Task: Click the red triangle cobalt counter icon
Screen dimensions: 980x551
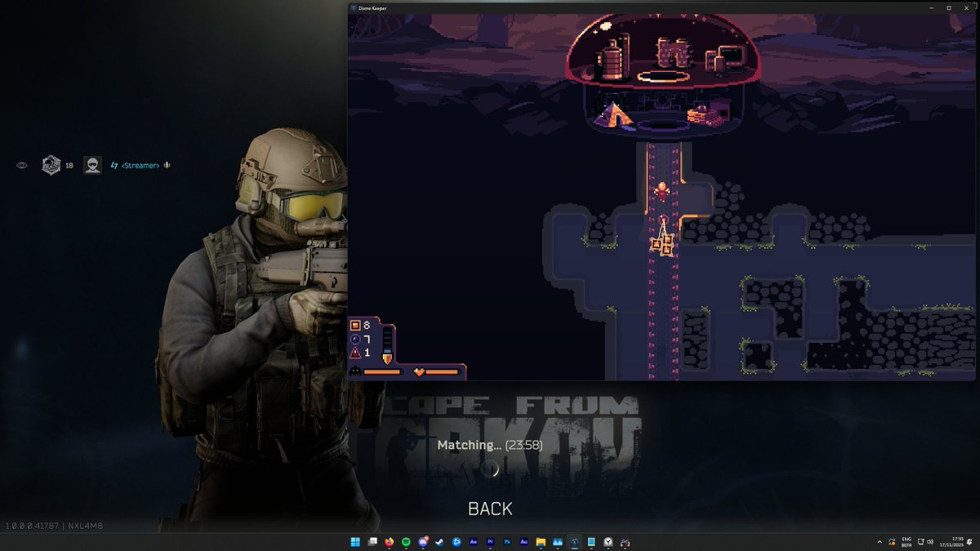Action: [355, 353]
